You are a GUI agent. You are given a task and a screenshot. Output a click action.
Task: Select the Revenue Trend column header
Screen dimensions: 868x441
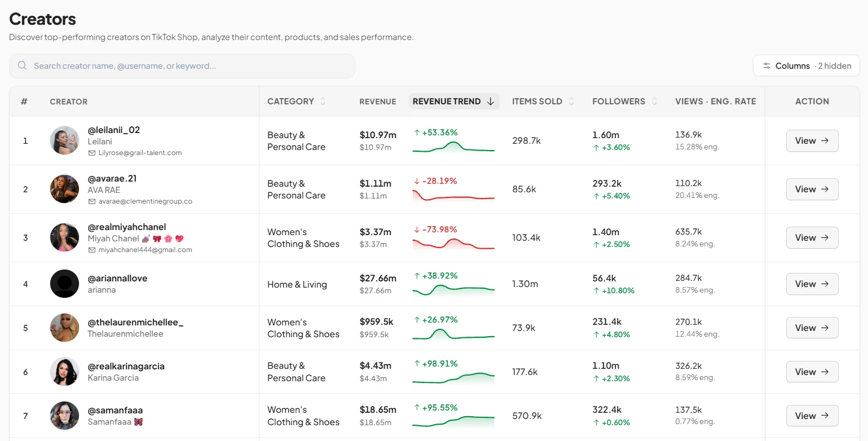[454, 102]
